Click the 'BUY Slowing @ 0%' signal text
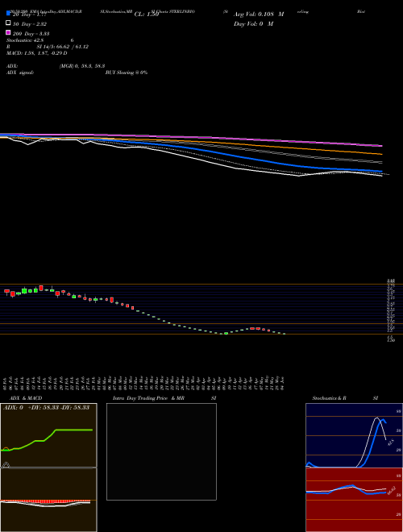403x532 pixels. point(127,73)
